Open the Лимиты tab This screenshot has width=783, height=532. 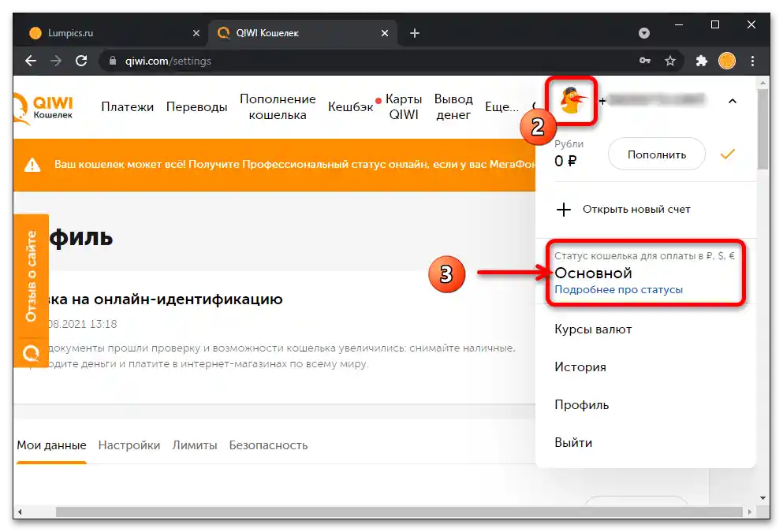(195, 445)
